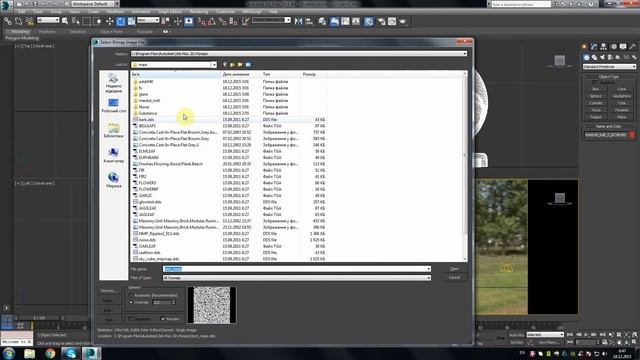
Task: Switch to Modify command panel tab
Action: coord(594,47)
